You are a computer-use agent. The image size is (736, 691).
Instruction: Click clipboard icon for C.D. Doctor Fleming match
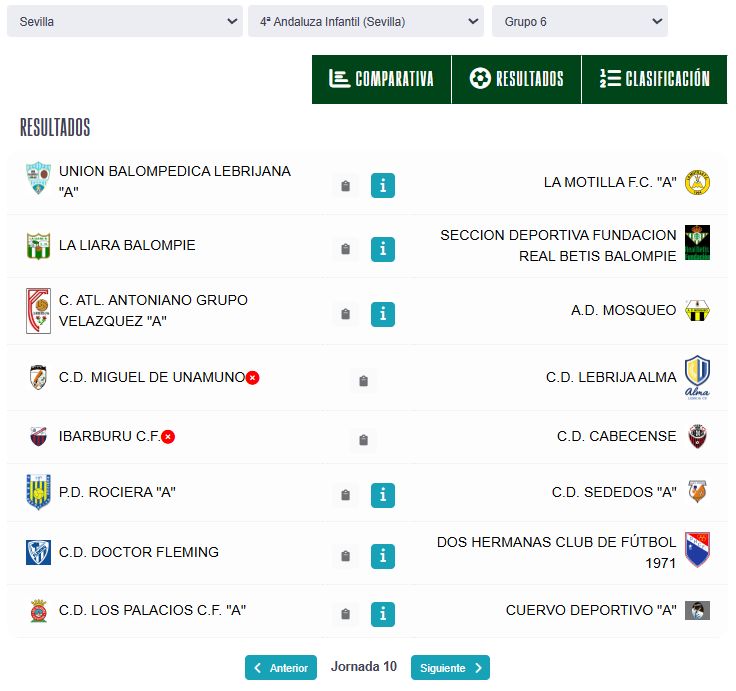click(x=346, y=556)
